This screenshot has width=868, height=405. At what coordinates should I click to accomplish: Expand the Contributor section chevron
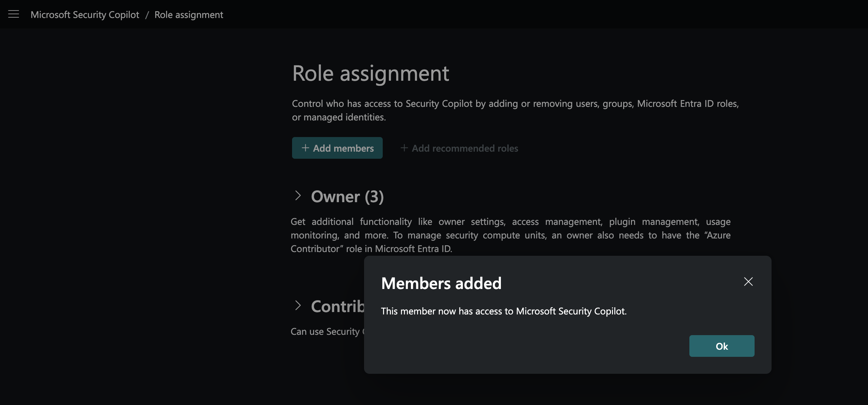click(x=298, y=306)
